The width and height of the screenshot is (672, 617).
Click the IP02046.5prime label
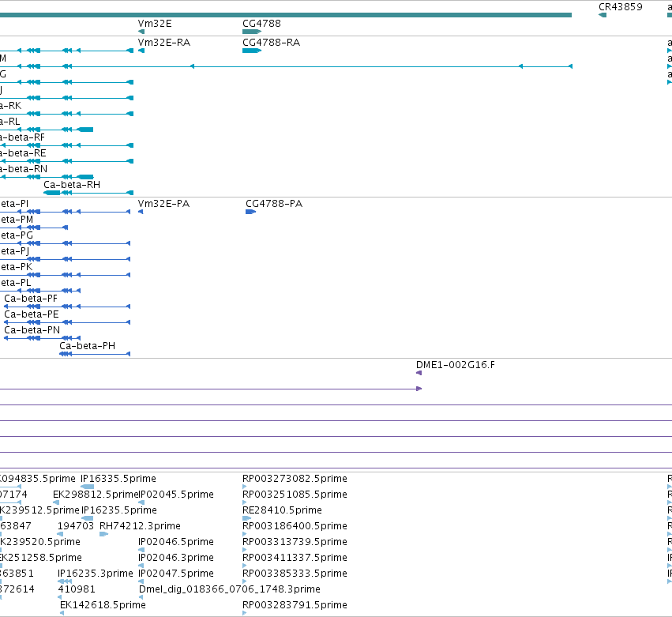click(176, 542)
